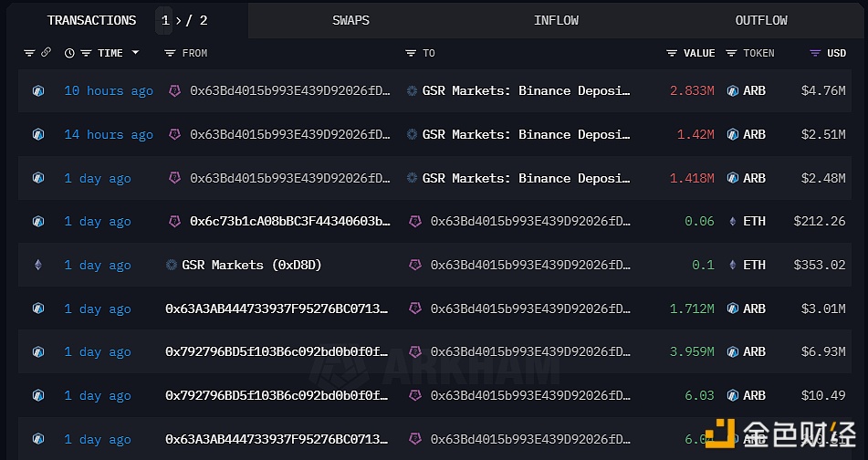Click Arbitrum chain icon in 10 hours row
This screenshot has width=868, height=460.
pos(38,90)
